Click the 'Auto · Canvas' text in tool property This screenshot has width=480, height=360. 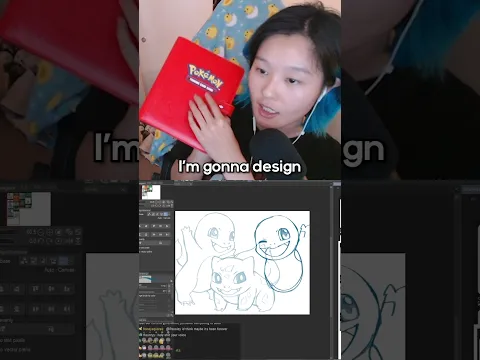[x=164, y=218]
